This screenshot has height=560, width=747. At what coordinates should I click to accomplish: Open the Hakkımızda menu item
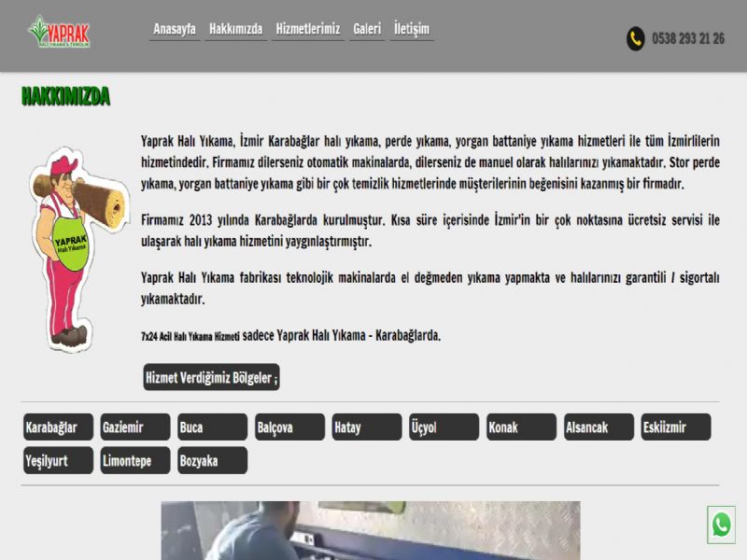[x=236, y=29]
